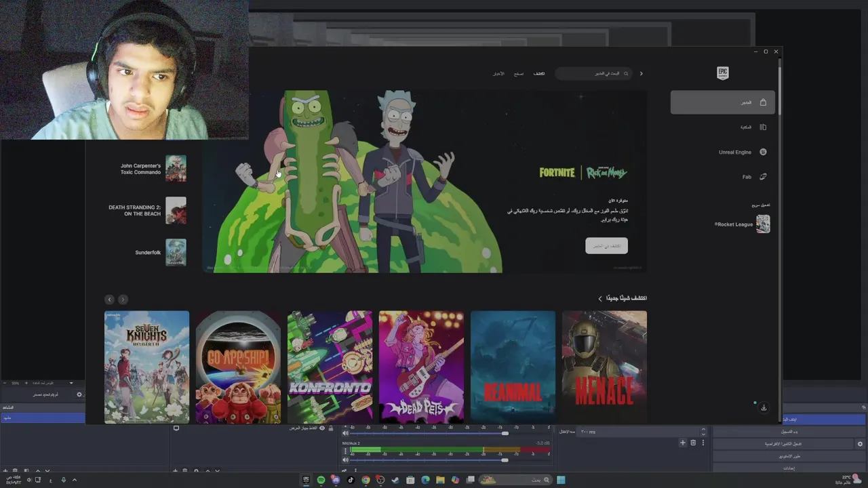The width and height of the screenshot is (868, 488).
Task: Open the Reanimal game card
Action: coord(513,367)
